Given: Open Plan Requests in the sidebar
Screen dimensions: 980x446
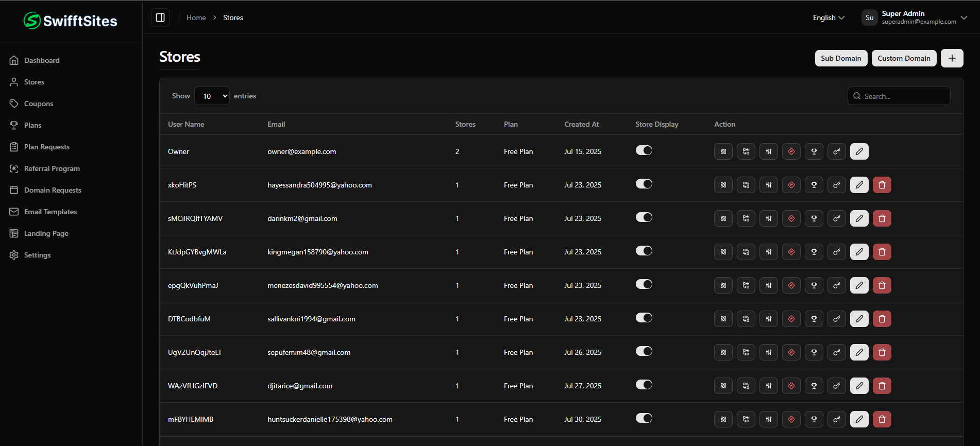Looking at the screenshot, I should pos(46,147).
